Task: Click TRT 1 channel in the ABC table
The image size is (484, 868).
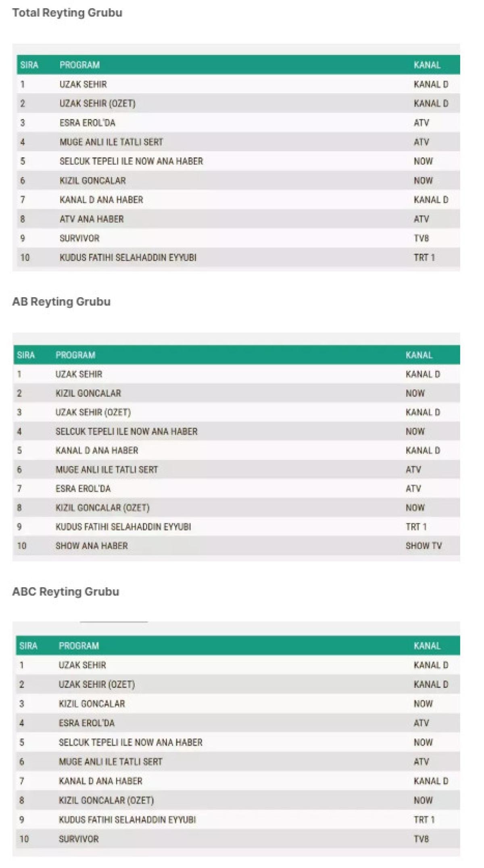Action: 424,820
